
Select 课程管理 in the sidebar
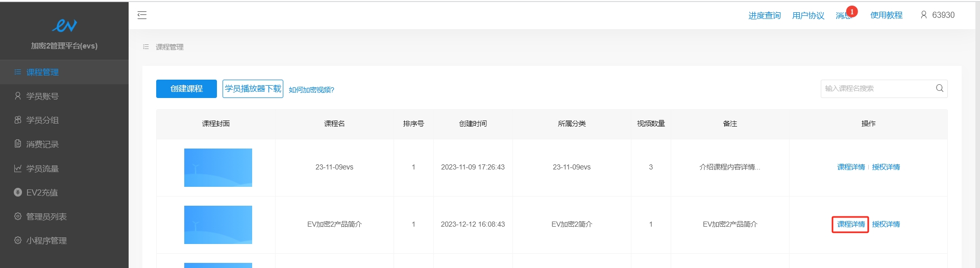[42, 72]
